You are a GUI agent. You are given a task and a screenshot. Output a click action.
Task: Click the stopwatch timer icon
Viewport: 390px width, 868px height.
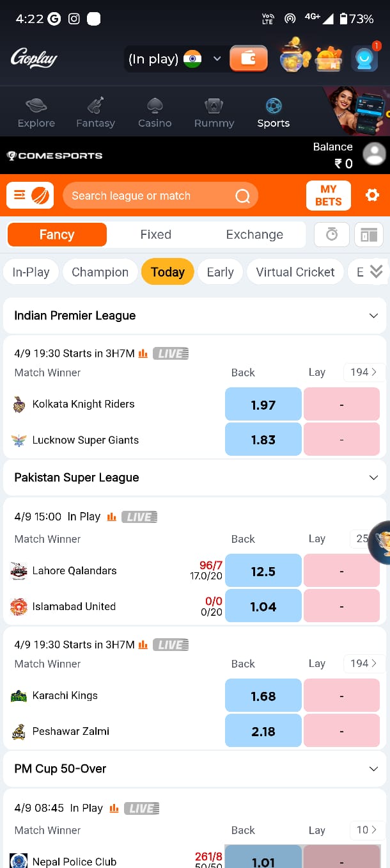[x=332, y=235]
